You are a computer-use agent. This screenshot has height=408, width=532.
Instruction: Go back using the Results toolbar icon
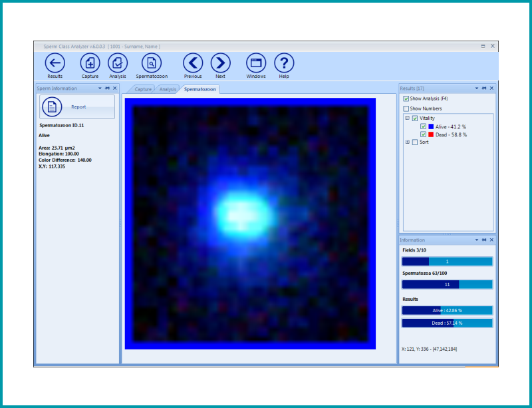click(55, 63)
